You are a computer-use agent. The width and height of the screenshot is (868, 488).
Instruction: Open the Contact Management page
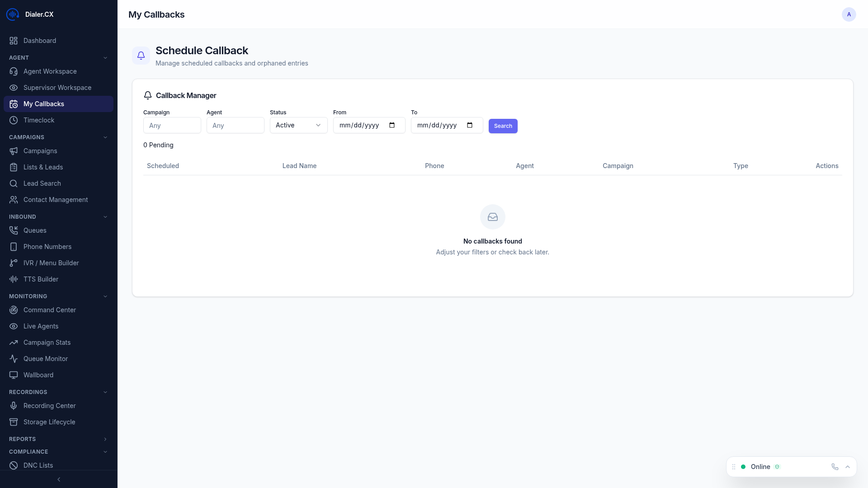[56, 200]
